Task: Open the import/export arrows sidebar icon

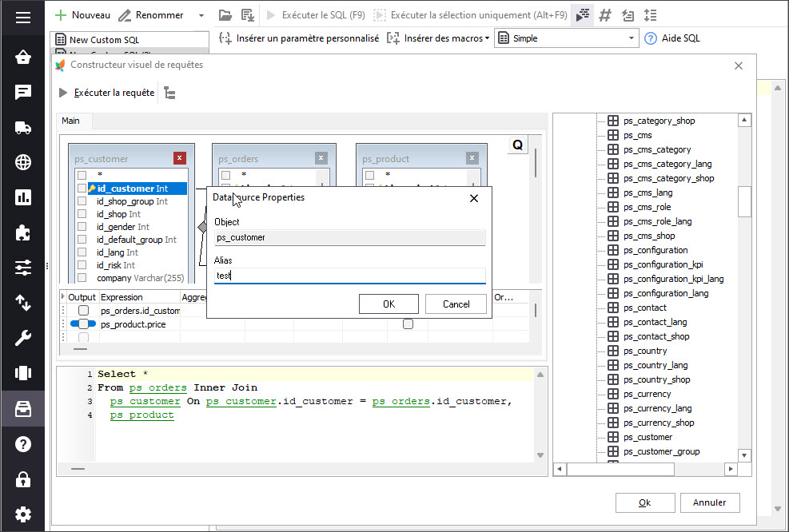Action: 23,303
